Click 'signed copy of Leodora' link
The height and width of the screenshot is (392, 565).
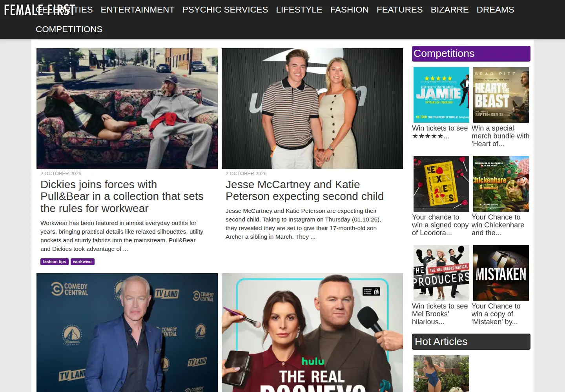click(440, 225)
